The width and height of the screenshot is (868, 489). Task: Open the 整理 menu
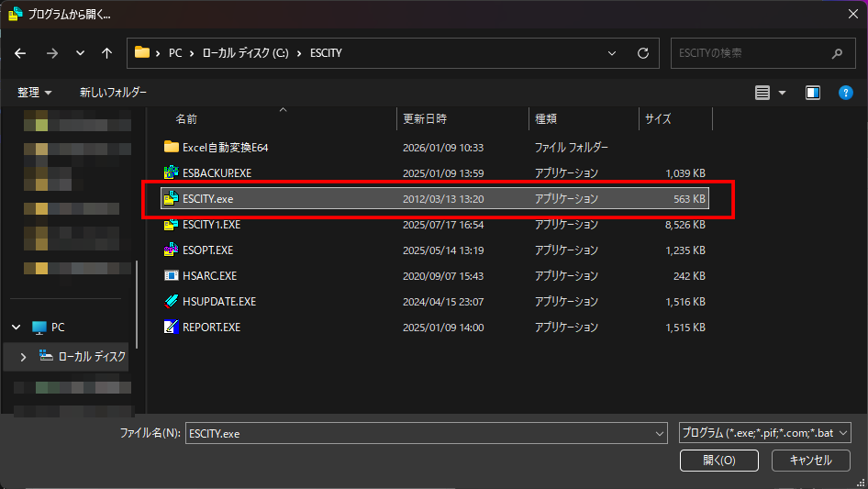34,93
